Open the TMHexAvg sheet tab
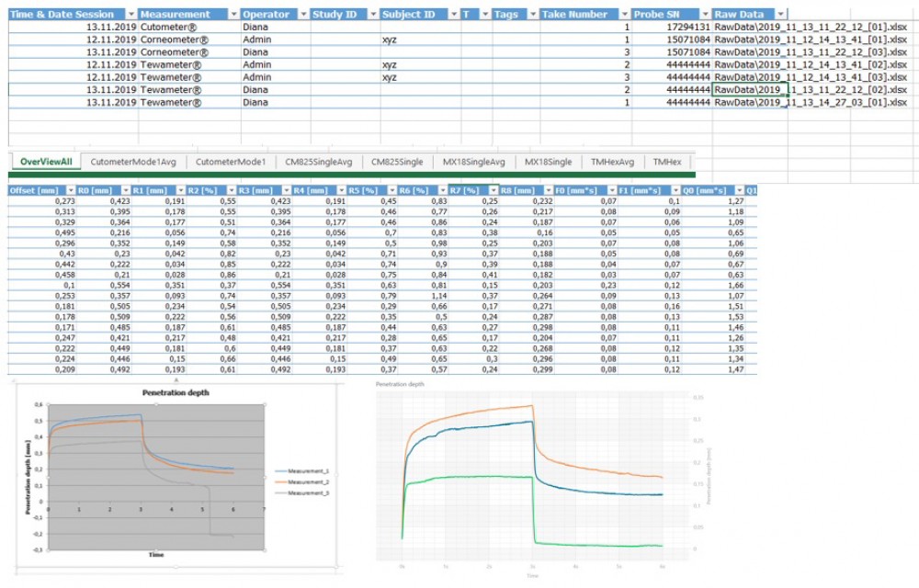This screenshot has height=588, width=919. [612, 162]
